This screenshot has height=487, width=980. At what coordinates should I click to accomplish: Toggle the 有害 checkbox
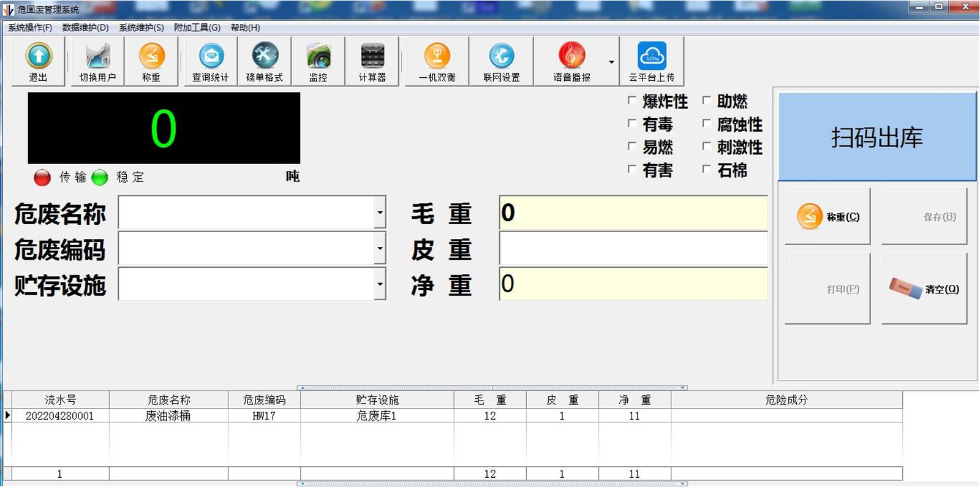pyautogui.click(x=631, y=168)
